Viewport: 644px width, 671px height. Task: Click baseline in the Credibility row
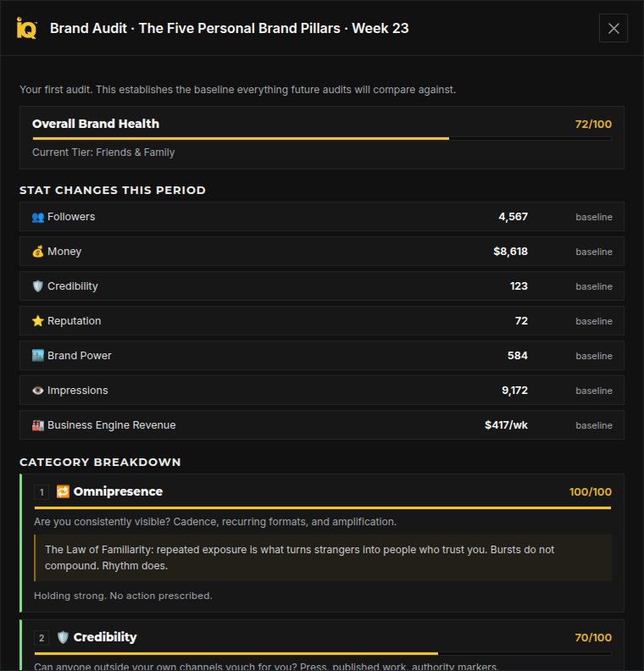594,286
